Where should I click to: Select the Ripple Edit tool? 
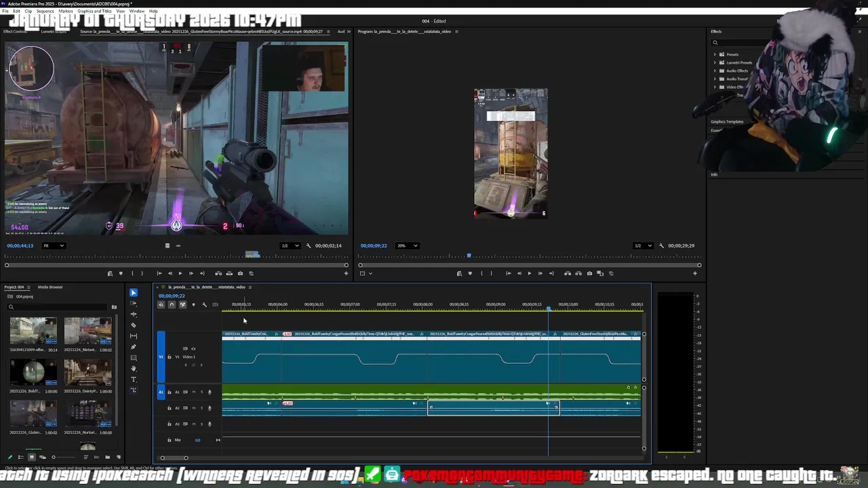pos(133,314)
